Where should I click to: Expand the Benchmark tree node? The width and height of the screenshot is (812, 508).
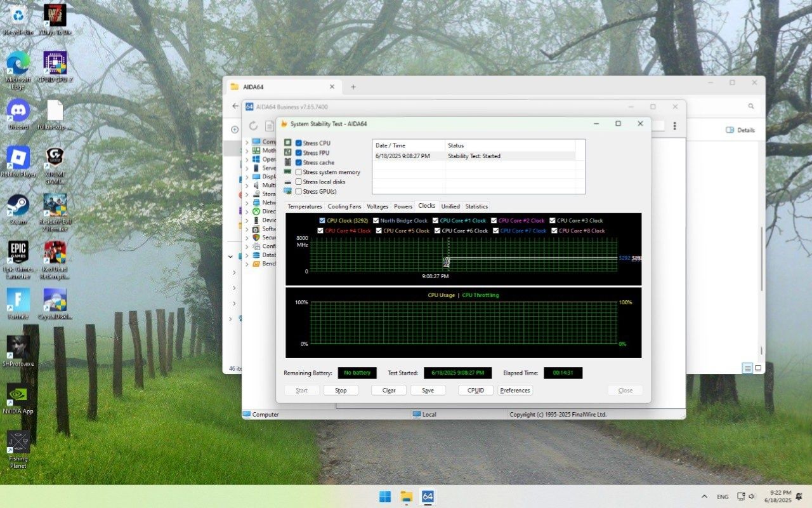pos(247,264)
